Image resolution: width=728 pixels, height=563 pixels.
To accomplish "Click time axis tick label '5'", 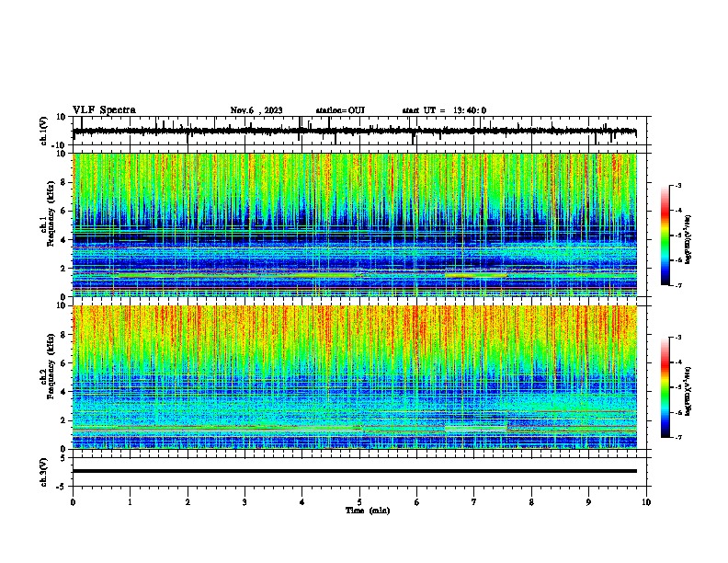I will click(359, 502).
